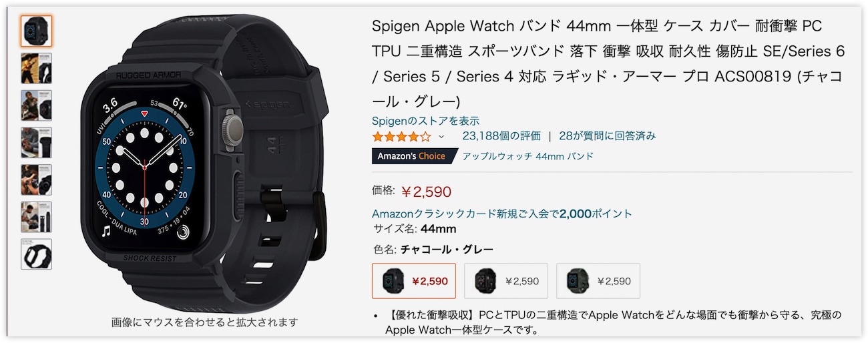Expand the star rating dropdown arrow
Viewport: 868px width, 343px height.
point(441,137)
